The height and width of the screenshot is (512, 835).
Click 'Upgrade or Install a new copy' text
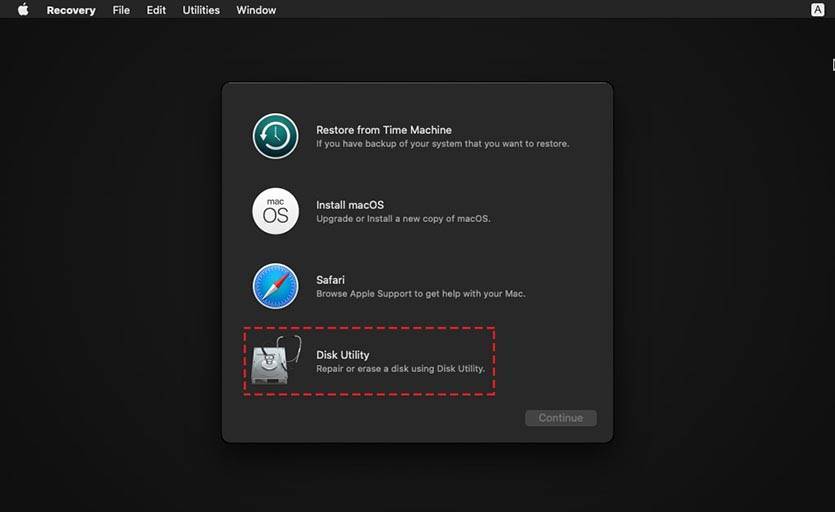403,219
